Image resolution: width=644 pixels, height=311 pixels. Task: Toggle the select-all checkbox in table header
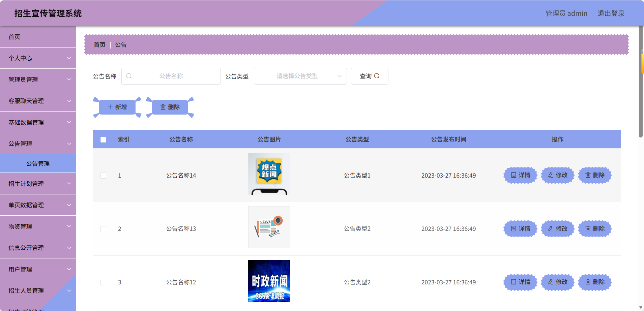[x=104, y=139]
